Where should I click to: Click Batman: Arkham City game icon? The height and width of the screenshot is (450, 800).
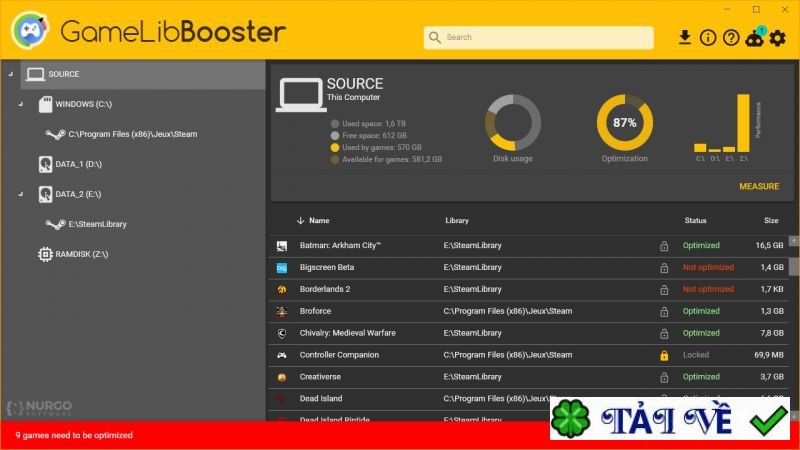click(282, 246)
